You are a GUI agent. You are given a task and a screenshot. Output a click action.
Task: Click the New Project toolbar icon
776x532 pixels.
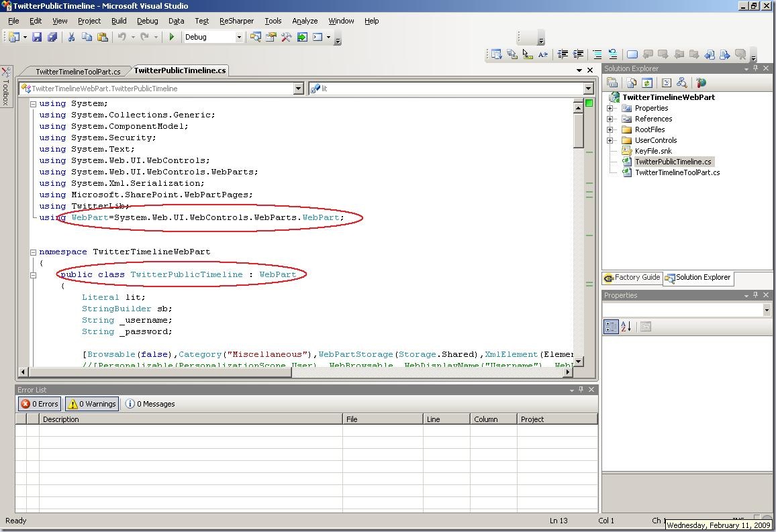(14, 37)
